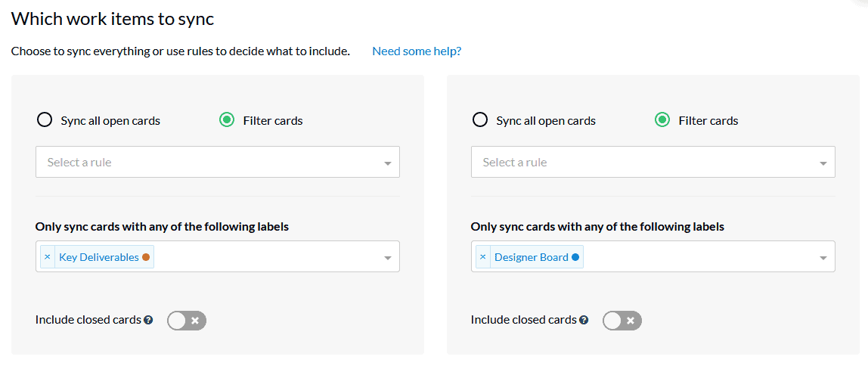The image size is (868, 366).
Task: Open left Select a rule dropdown
Action: (x=218, y=162)
